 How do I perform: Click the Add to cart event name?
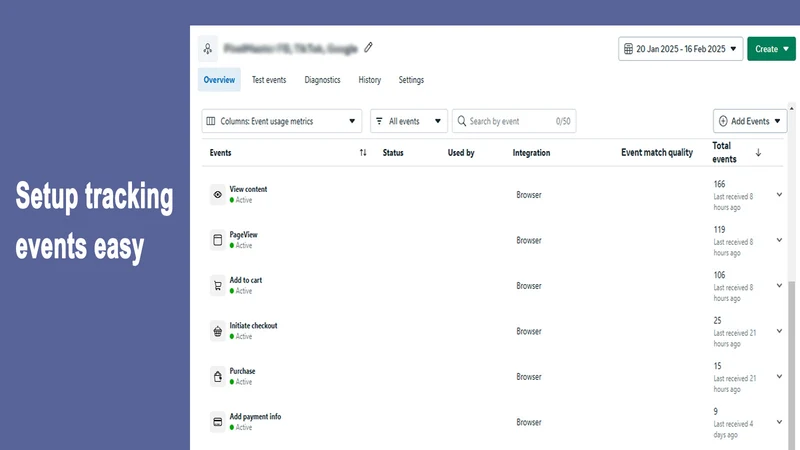[x=245, y=280]
